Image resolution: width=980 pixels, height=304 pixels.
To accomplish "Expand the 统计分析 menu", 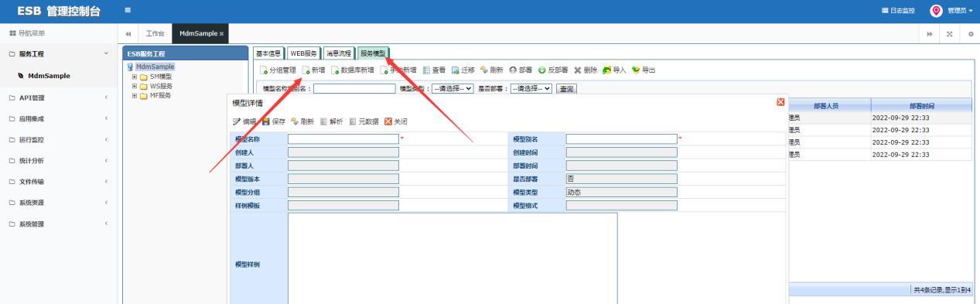I will pos(60,160).
